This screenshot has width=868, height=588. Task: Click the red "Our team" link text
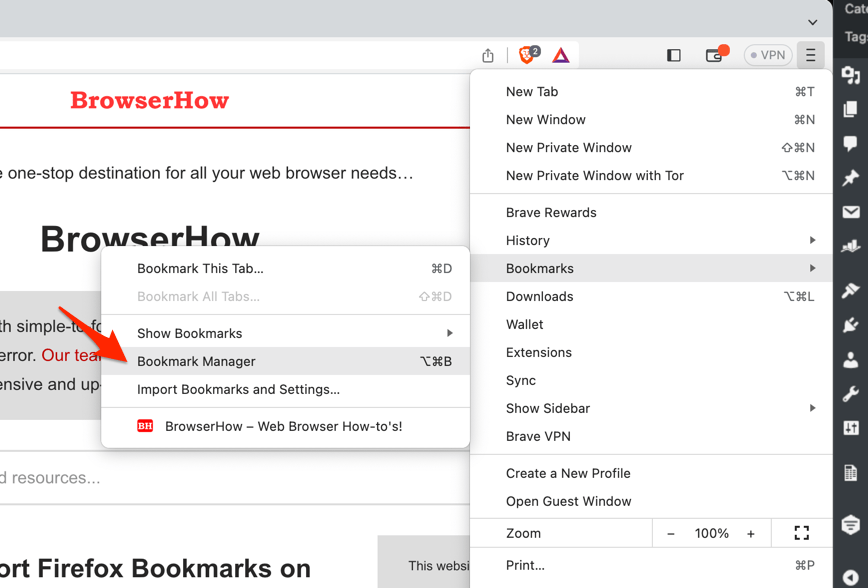(x=71, y=355)
